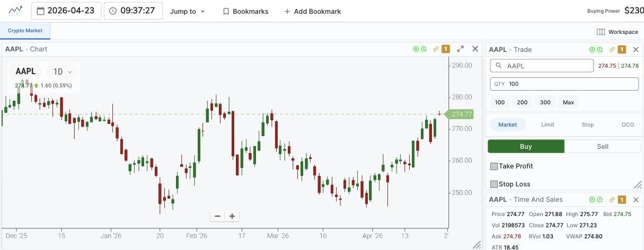Click the chart-line app logo icon

[16, 11]
